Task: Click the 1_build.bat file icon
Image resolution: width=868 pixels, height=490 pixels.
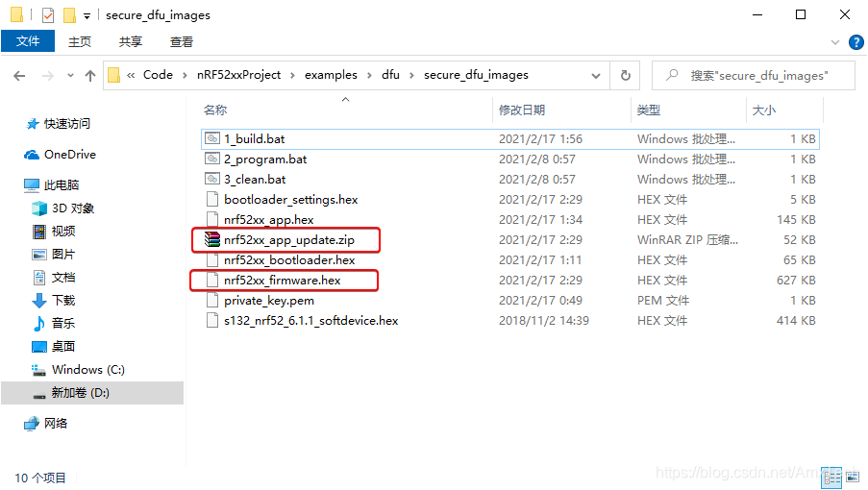Action: point(212,138)
